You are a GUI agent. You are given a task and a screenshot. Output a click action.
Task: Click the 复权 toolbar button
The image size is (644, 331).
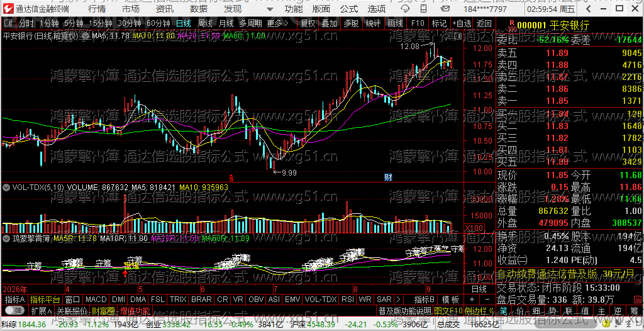tap(308, 24)
